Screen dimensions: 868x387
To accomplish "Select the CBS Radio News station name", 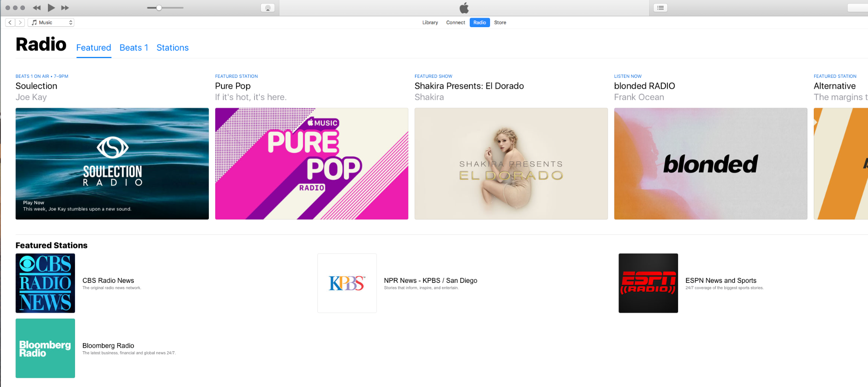I will point(108,281).
